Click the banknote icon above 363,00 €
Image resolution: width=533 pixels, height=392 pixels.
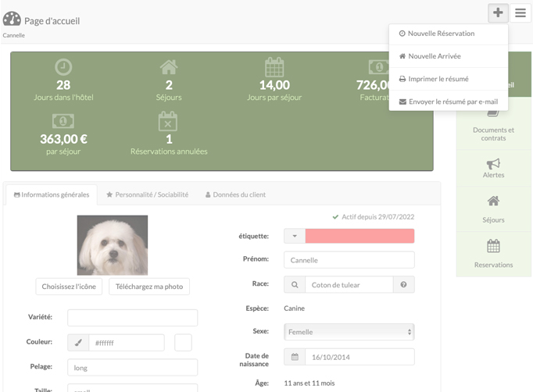[63, 121]
